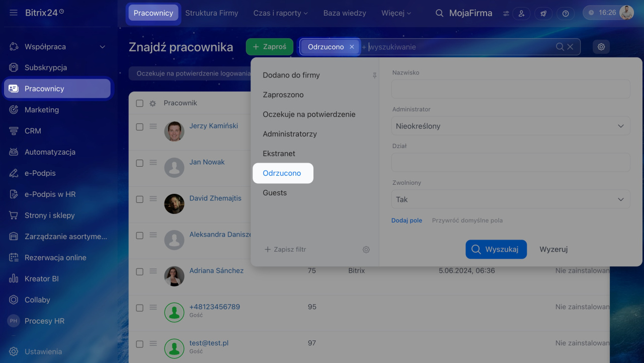Open row menu for David Zhemajtis

(x=153, y=199)
